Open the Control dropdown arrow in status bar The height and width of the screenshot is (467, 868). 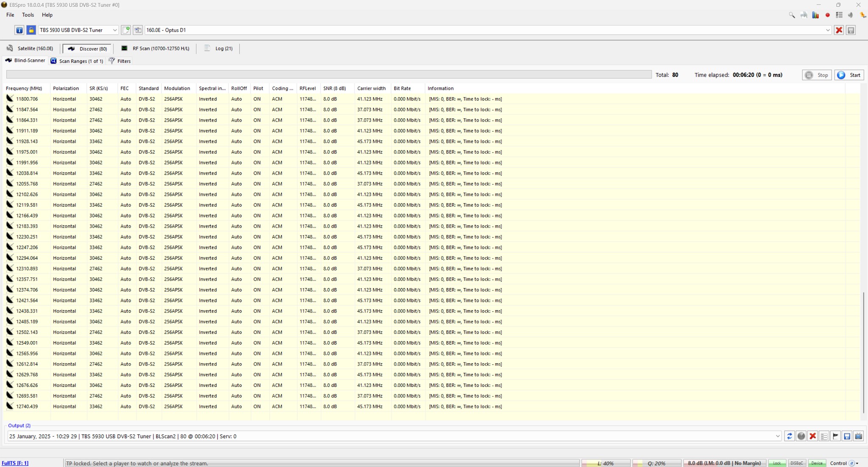(x=857, y=464)
